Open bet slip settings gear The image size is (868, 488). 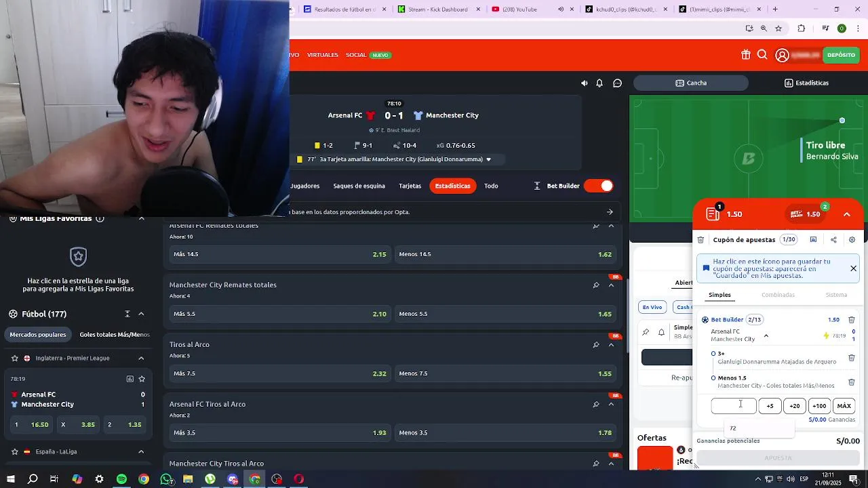[852, 239]
